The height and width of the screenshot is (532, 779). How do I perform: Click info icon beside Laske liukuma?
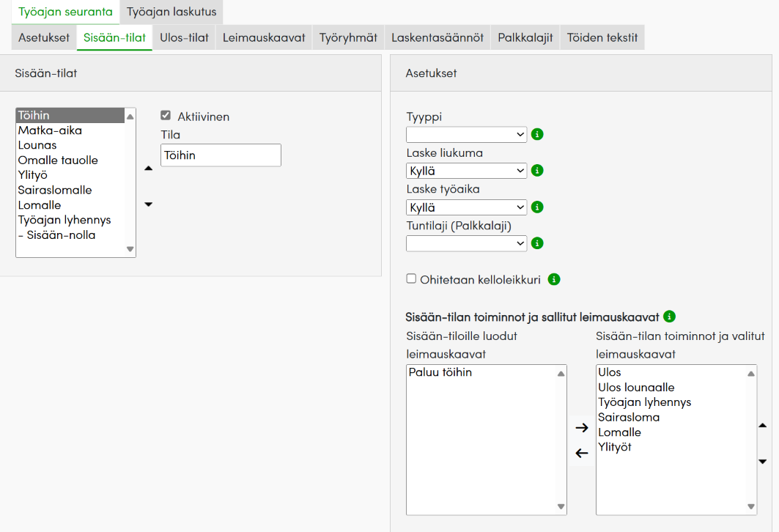[536, 171]
